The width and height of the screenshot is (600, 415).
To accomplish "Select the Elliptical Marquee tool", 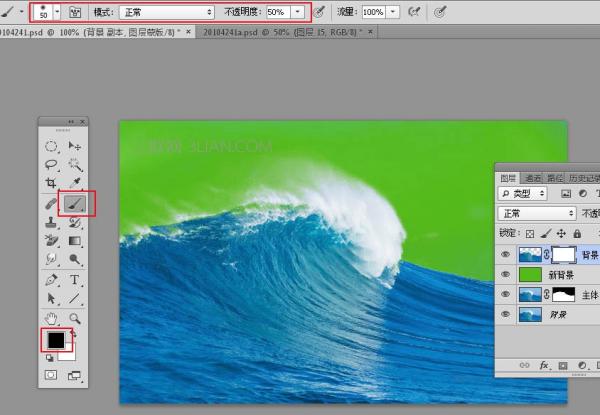I will (x=51, y=146).
